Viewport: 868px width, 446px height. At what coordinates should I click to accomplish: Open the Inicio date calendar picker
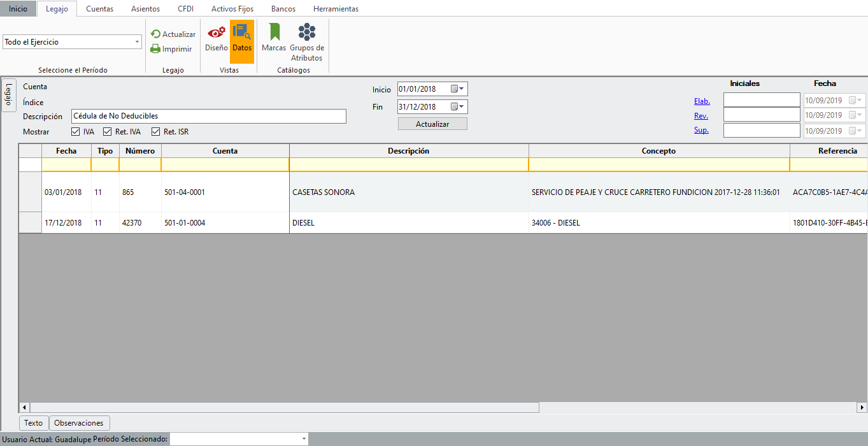(457, 89)
